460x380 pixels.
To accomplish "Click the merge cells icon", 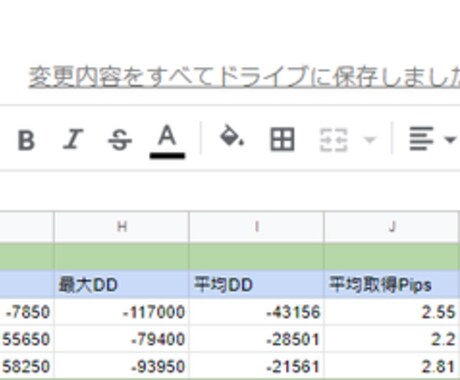I will pos(334,140).
